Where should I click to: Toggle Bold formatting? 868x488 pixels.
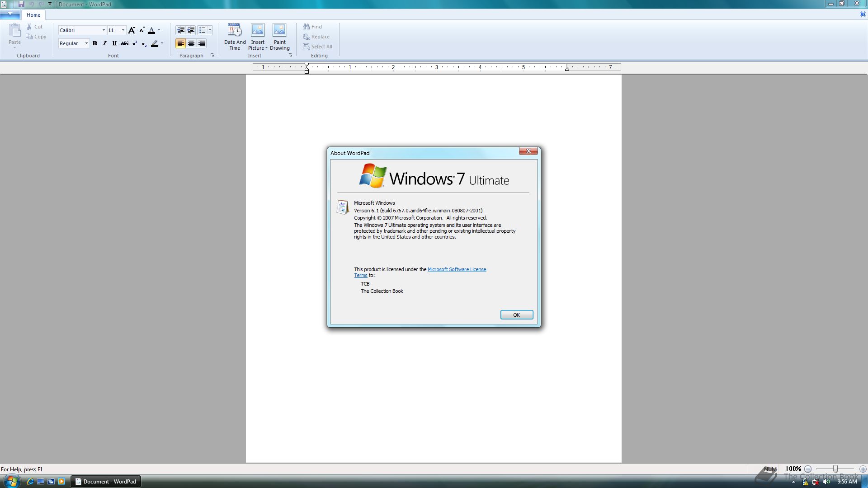pos(95,43)
